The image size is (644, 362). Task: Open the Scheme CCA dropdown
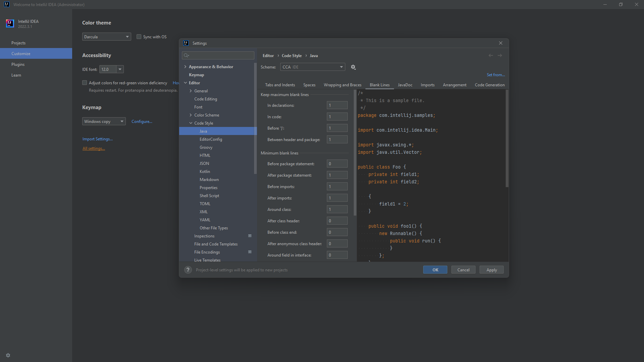tap(312, 67)
